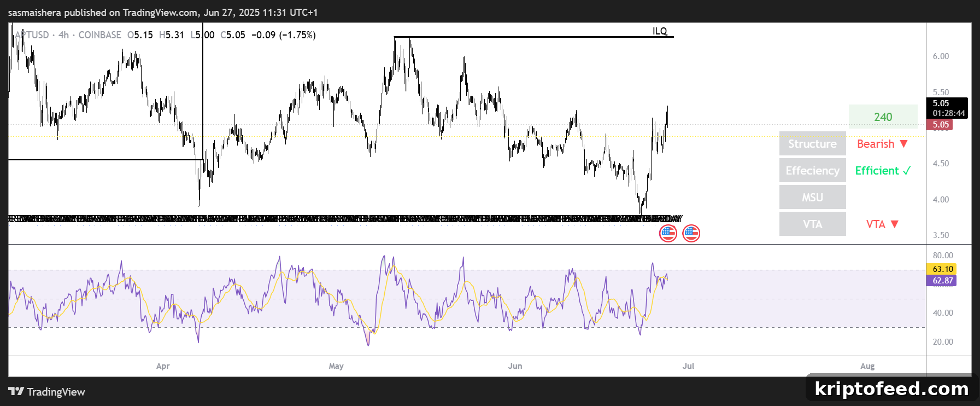Click the Apr label on the time axis
The image size is (980, 406).
click(x=163, y=366)
